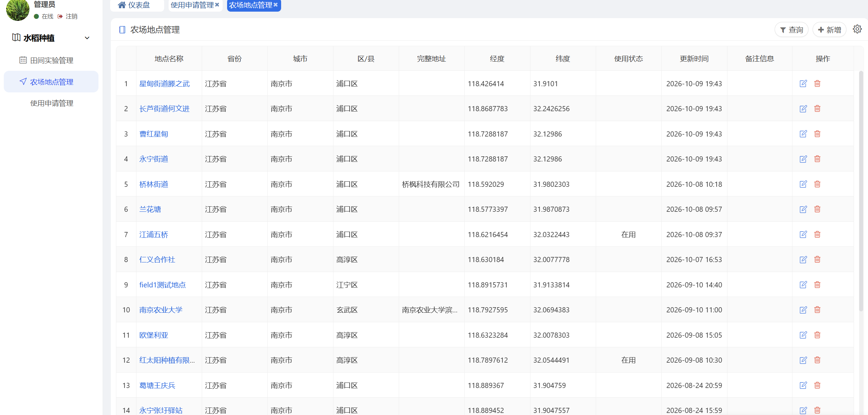The height and width of the screenshot is (415, 868).
Task: Edit the 桥林街道 row
Action: click(803, 184)
